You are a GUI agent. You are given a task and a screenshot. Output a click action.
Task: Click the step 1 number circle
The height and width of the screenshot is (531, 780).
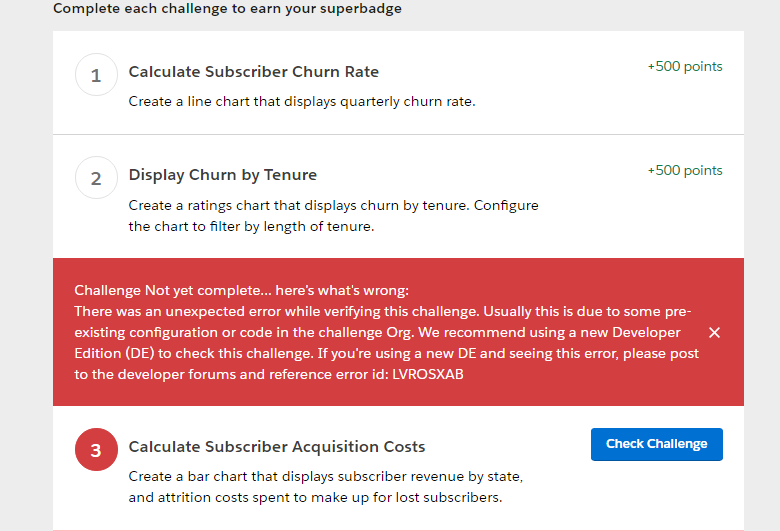tap(96, 75)
